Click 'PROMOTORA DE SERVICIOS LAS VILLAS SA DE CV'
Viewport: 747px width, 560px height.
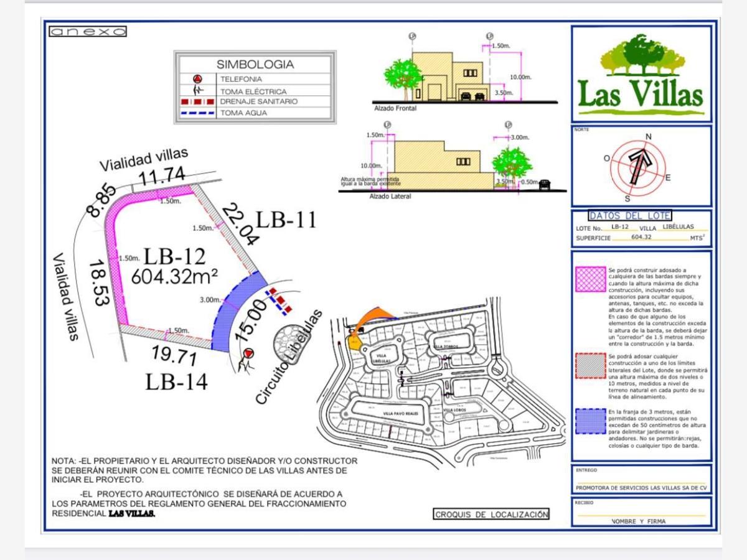tap(642, 488)
